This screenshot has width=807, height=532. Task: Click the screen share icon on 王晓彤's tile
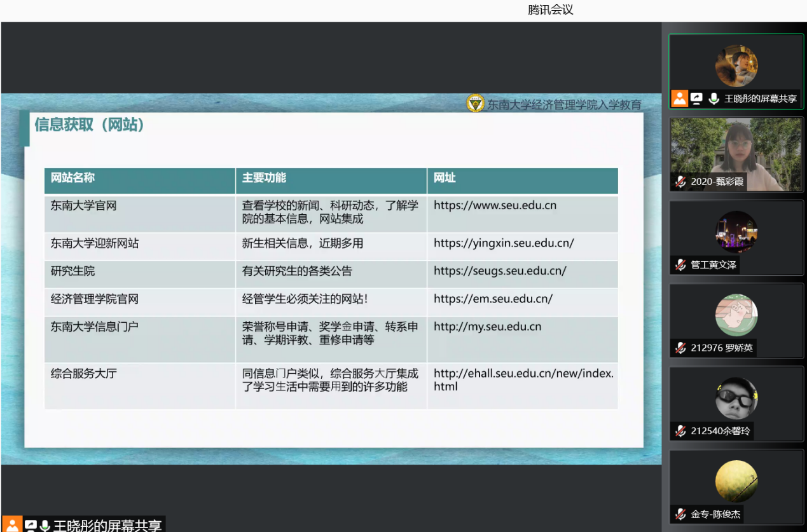point(697,99)
